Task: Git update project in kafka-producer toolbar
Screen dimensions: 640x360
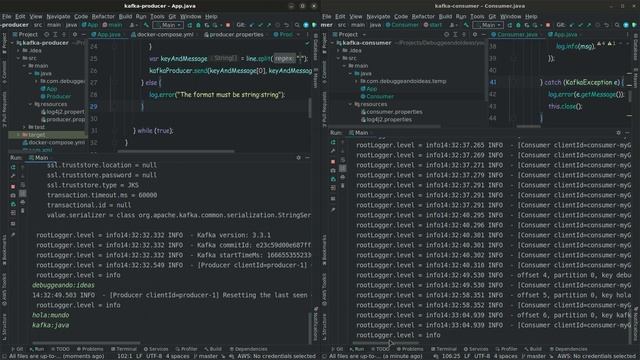Action: point(251,25)
